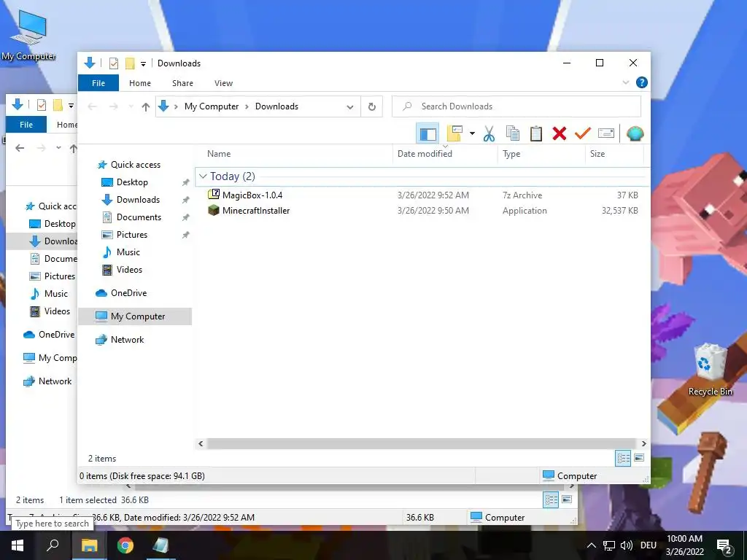
Task: Open the folder options dropdown arrow
Action: (472, 134)
